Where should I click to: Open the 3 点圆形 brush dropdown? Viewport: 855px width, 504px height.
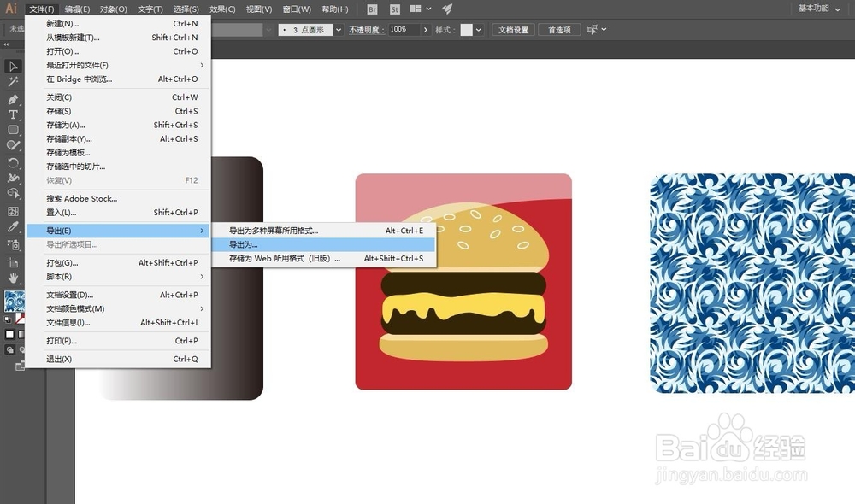tap(339, 30)
